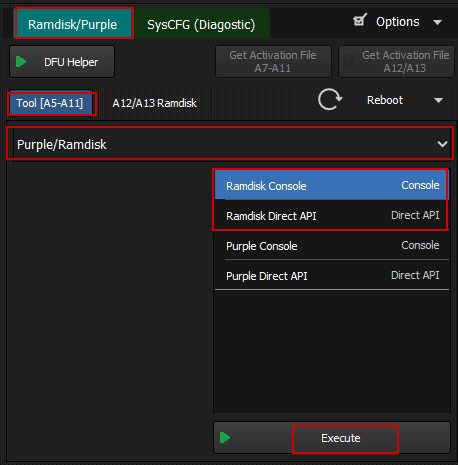
Task: Open the Options dropdown arrow
Action: (437, 22)
